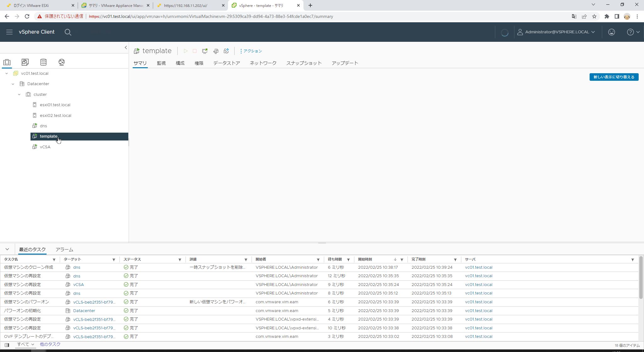Open a new browser tab

[310, 5]
